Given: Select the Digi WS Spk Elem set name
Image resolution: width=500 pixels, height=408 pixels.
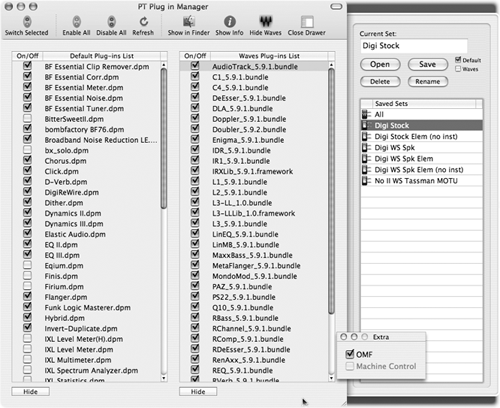Looking at the screenshot, I should click(x=404, y=159).
